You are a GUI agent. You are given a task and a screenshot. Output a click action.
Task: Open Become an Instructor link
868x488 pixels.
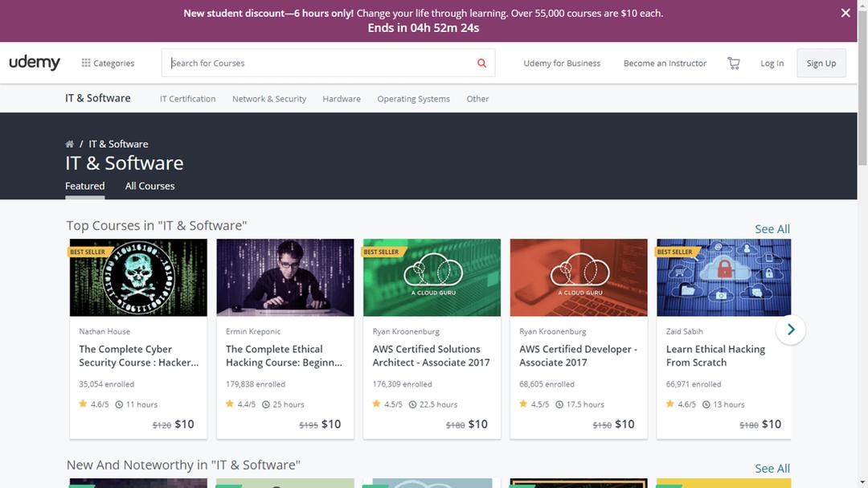(x=665, y=64)
